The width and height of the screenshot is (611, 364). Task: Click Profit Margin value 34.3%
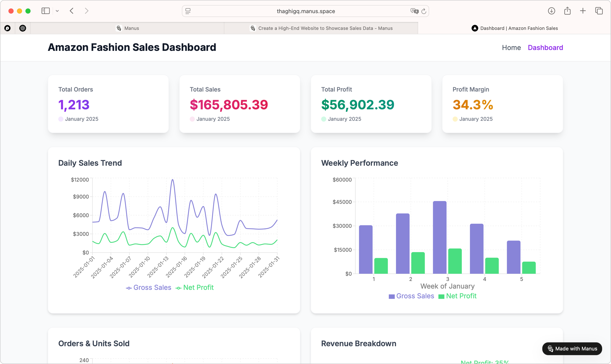pos(473,105)
